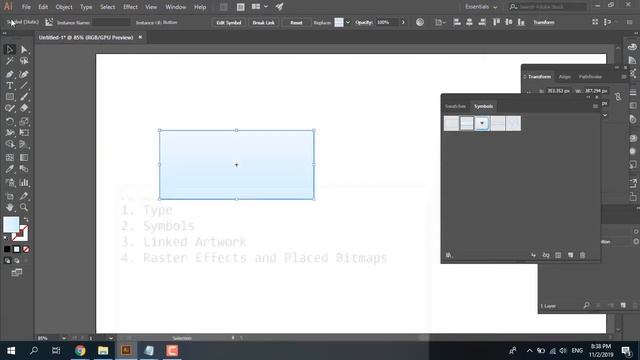Image resolution: width=640 pixels, height=360 pixels.
Task: Click the Break Link button
Action: (x=263, y=22)
